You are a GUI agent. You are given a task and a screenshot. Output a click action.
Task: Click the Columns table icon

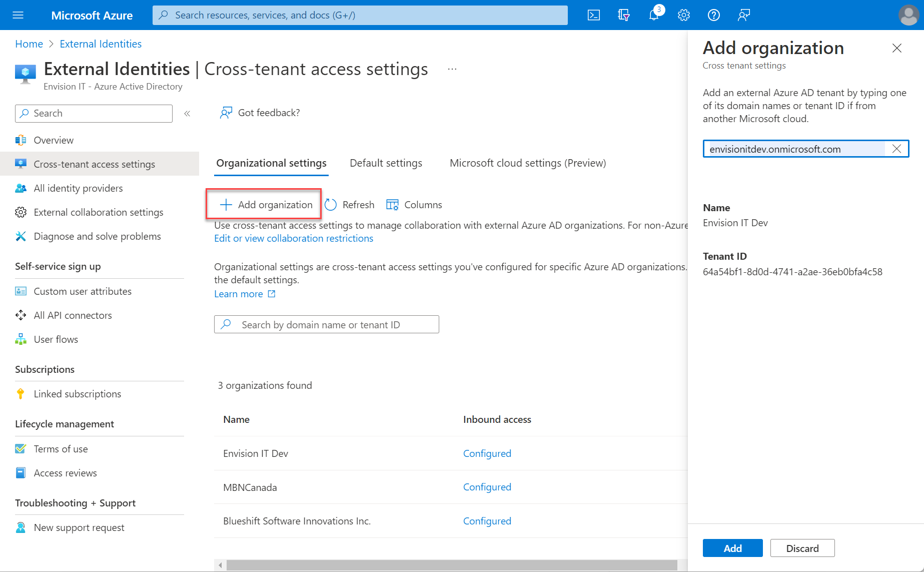pyautogui.click(x=392, y=205)
